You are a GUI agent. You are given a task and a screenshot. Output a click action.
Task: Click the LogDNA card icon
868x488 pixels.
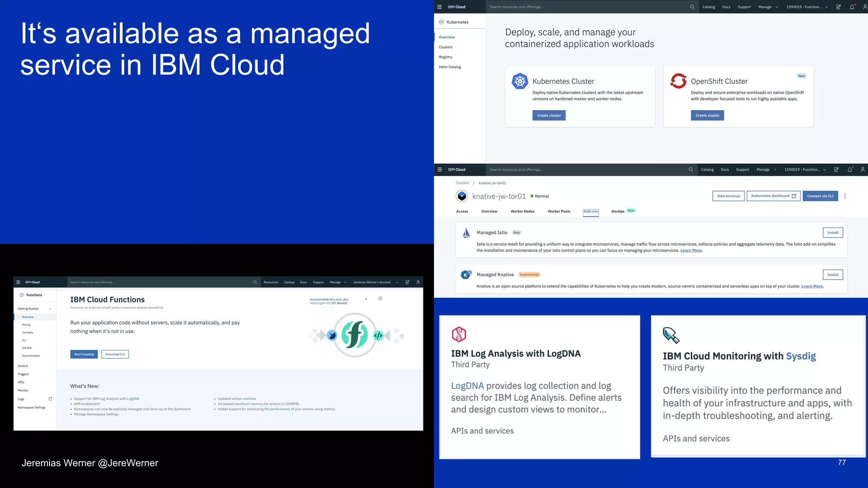tap(459, 334)
